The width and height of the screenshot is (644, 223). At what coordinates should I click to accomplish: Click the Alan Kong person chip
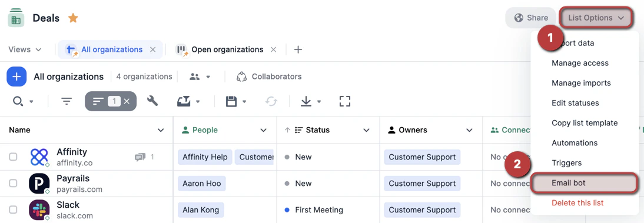201,210
